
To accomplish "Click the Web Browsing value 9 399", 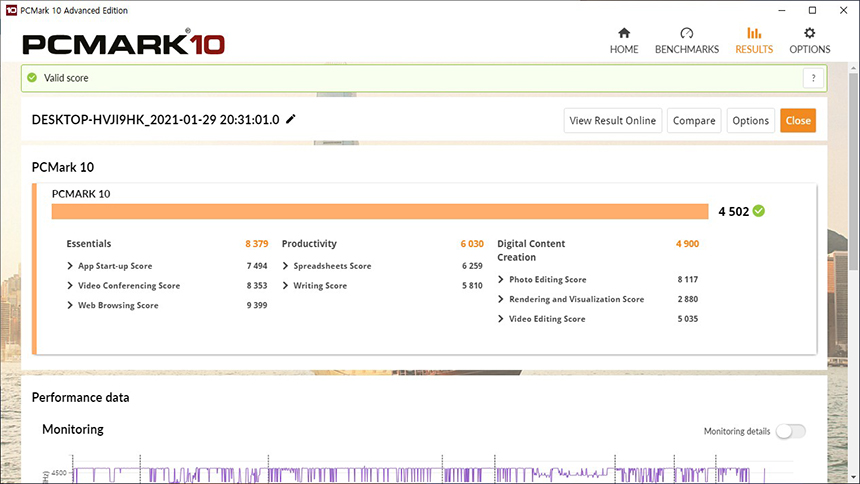I will coord(257,306).
